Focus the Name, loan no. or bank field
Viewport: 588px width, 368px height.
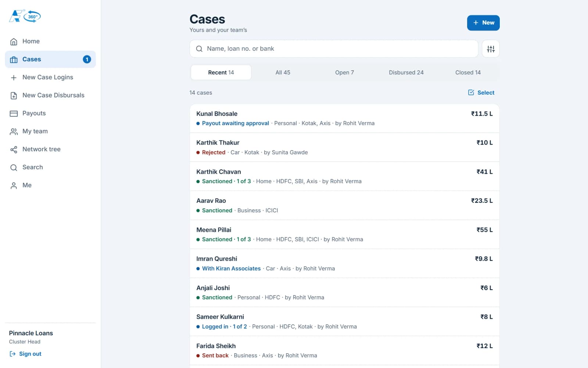coord(334,49)
